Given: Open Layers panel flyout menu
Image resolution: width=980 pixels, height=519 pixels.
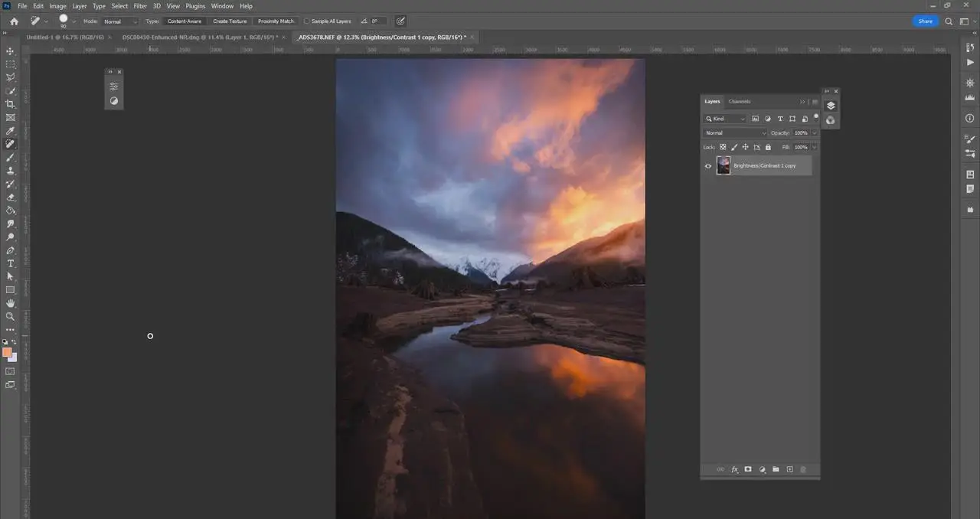Looking at the screenshot, I should click(x=815, y=102).
